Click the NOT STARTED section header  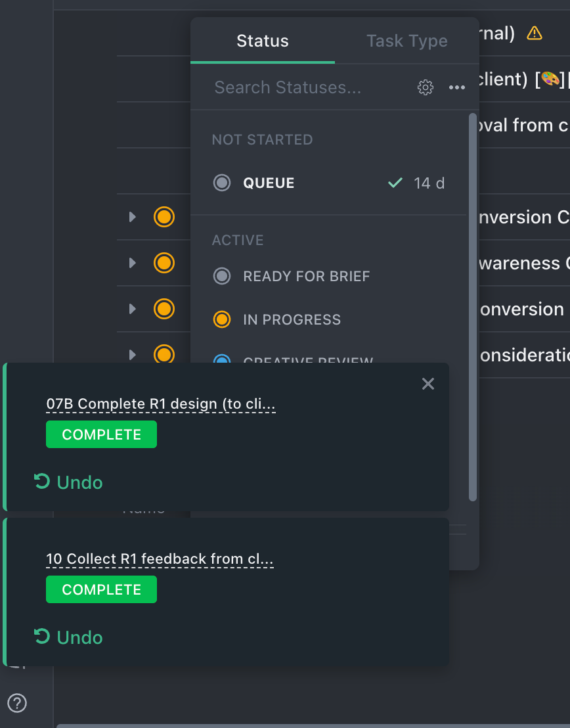click(262, 140)
